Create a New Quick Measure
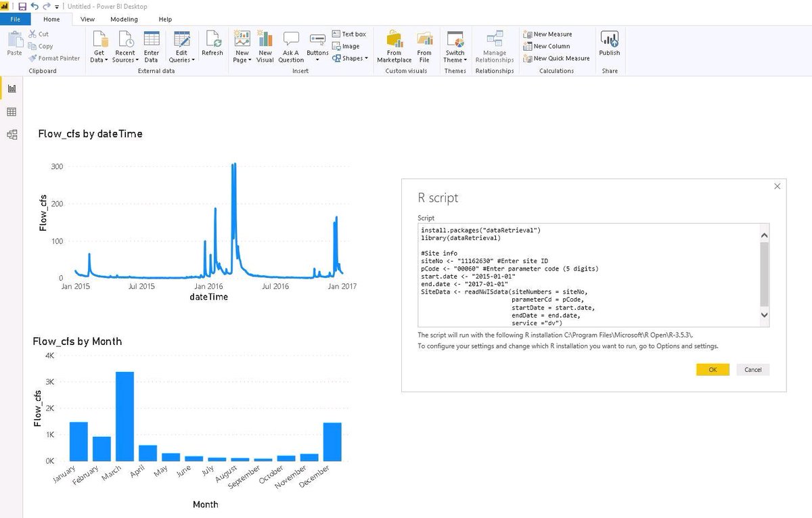Viewport: 812px width, 518px height. 556,58
